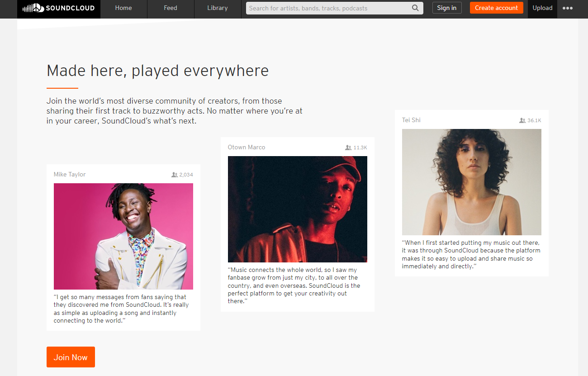The height and width of the screenshot is (376, 588).
Task: Click the SoundCloud logo
Action: coord(59,8)
